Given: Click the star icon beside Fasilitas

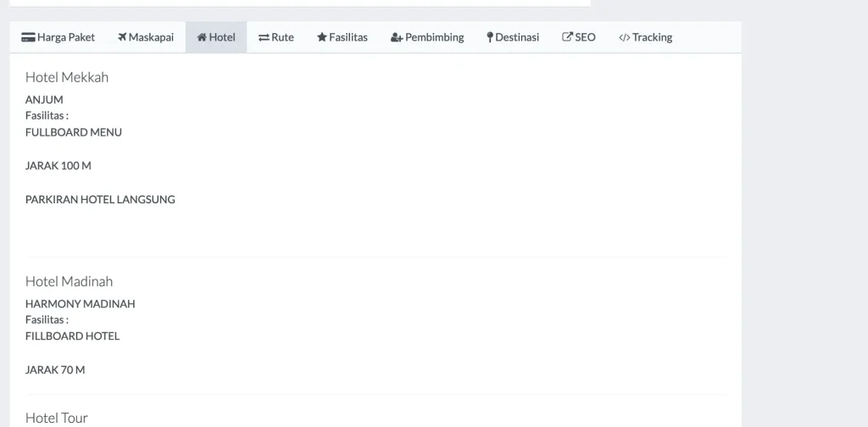Looking at the screenshot, I should point(322,37).
